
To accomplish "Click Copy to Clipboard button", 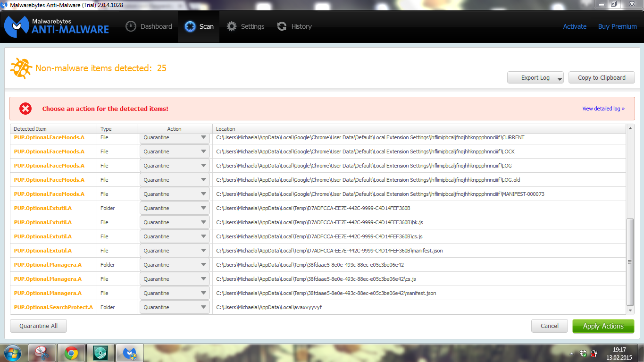I will (x=602, y=77).
